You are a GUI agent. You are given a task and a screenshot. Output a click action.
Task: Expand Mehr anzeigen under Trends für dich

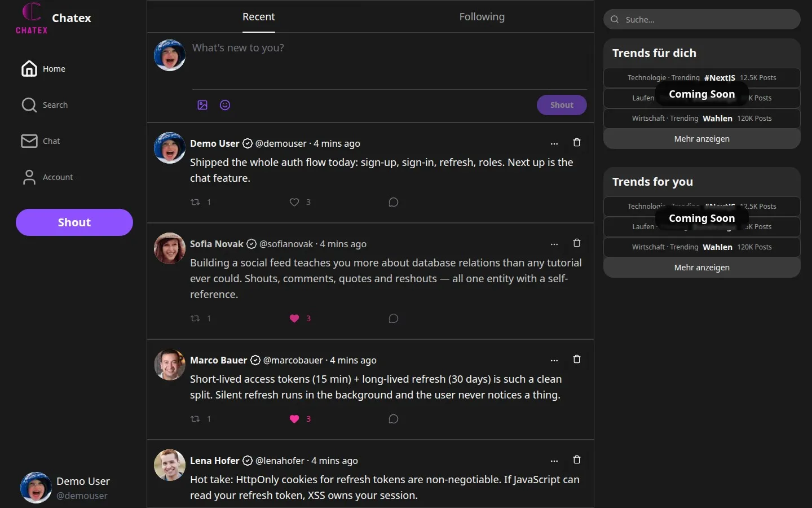702,139
